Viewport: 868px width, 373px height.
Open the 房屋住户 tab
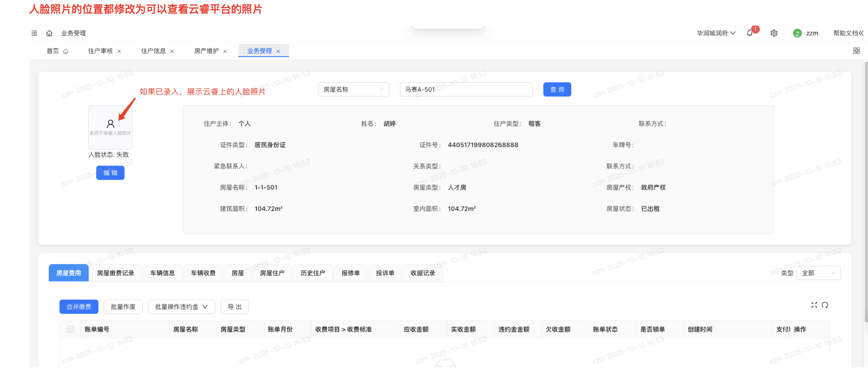[x=272, y=273]
